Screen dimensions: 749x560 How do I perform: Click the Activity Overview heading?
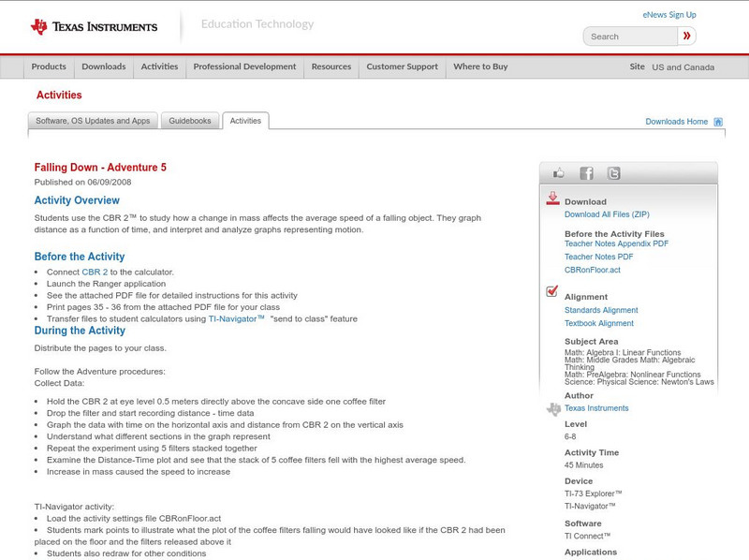tap(77, 200)
